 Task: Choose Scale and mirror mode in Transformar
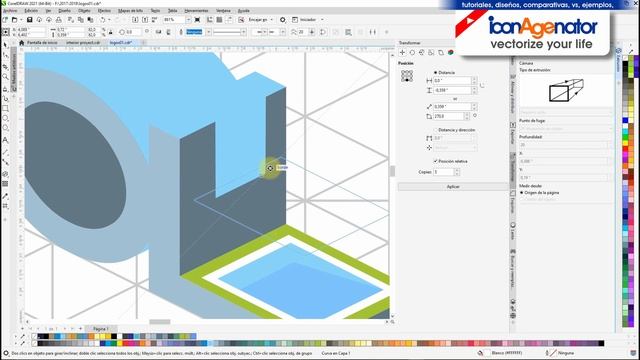[x=422, y=53]
